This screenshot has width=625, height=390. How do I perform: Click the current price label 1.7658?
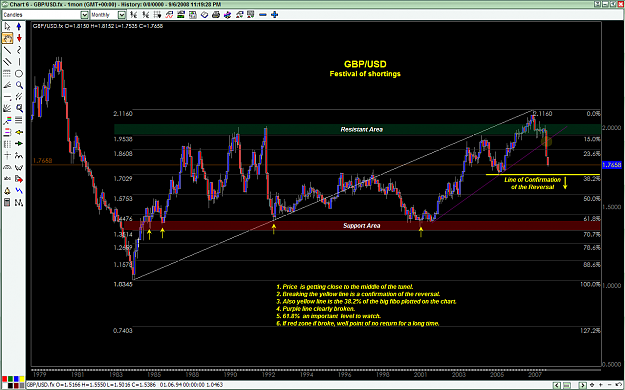coord(611,165)
